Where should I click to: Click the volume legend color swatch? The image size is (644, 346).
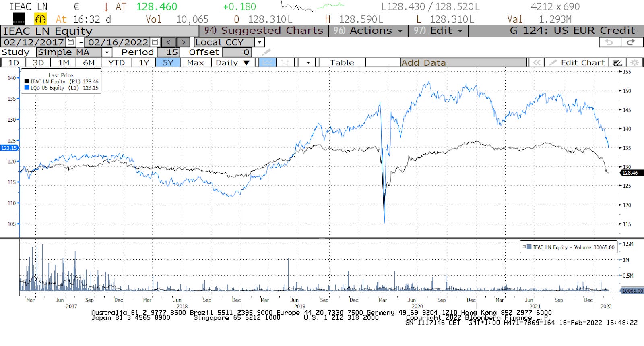point(529,247)
